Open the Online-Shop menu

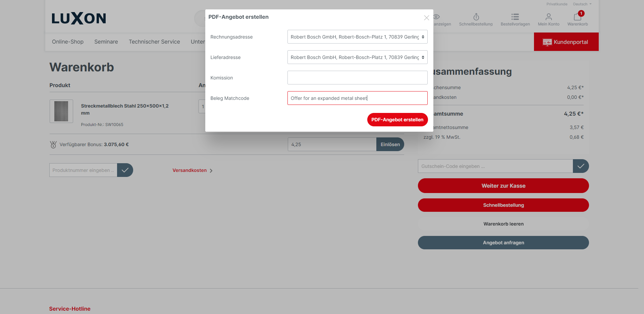point(68,42)
